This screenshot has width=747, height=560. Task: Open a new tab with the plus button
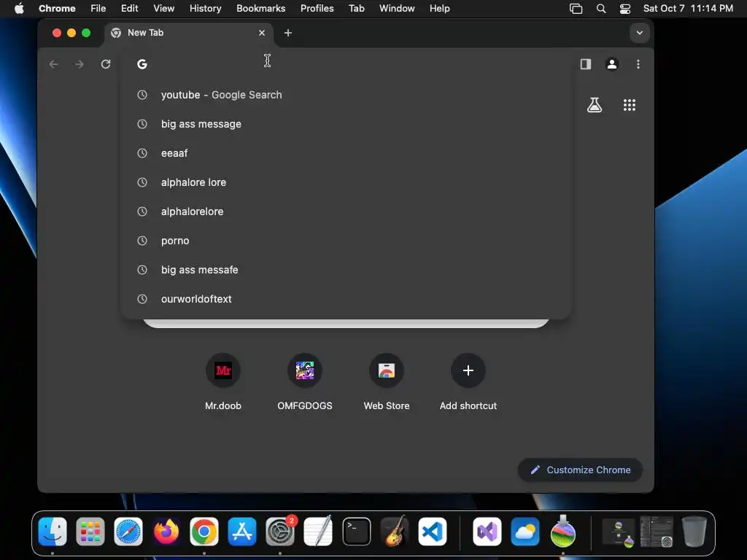[287, 33]
